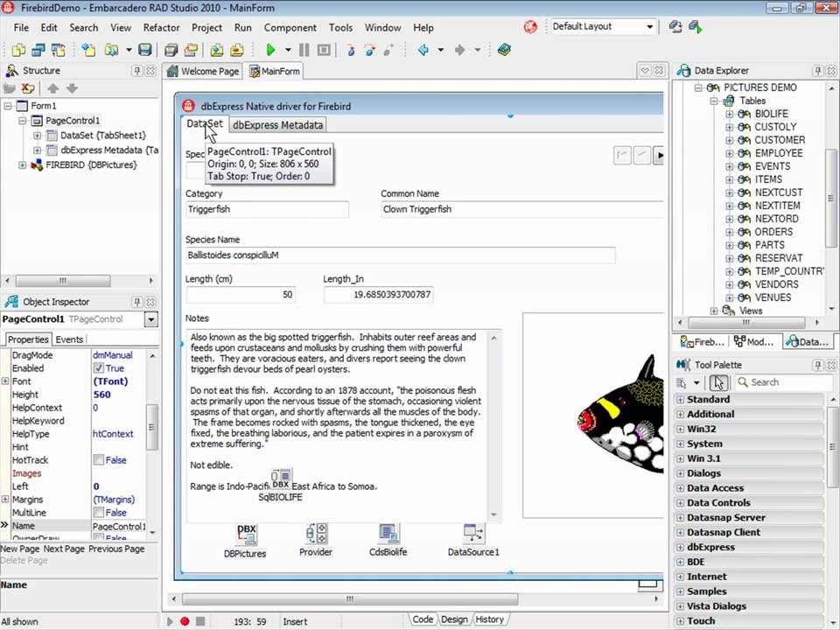Toggle the MultiLine False checkbox
Viewport: 840px width, 630px height.
(99, 513)
